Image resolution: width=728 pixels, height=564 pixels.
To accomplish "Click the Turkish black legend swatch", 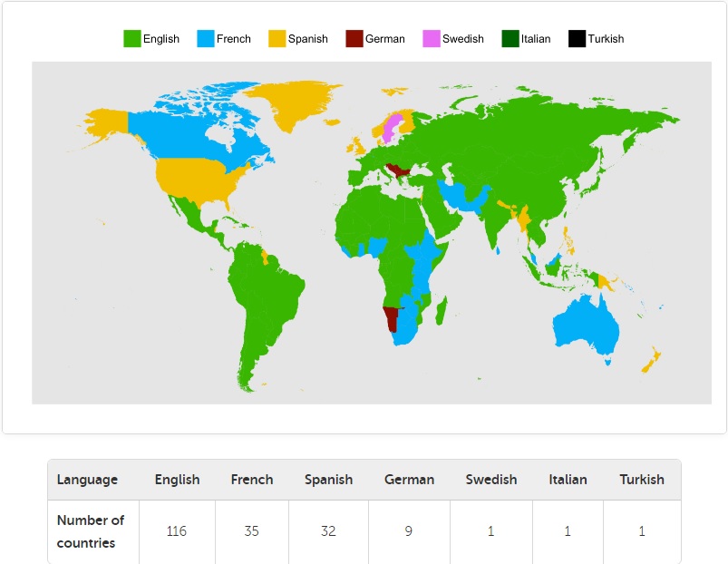I will 578,38.
